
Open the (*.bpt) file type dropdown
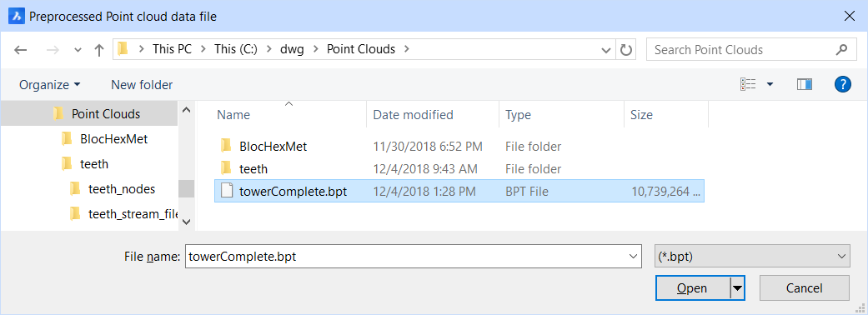tap(752, 257)
